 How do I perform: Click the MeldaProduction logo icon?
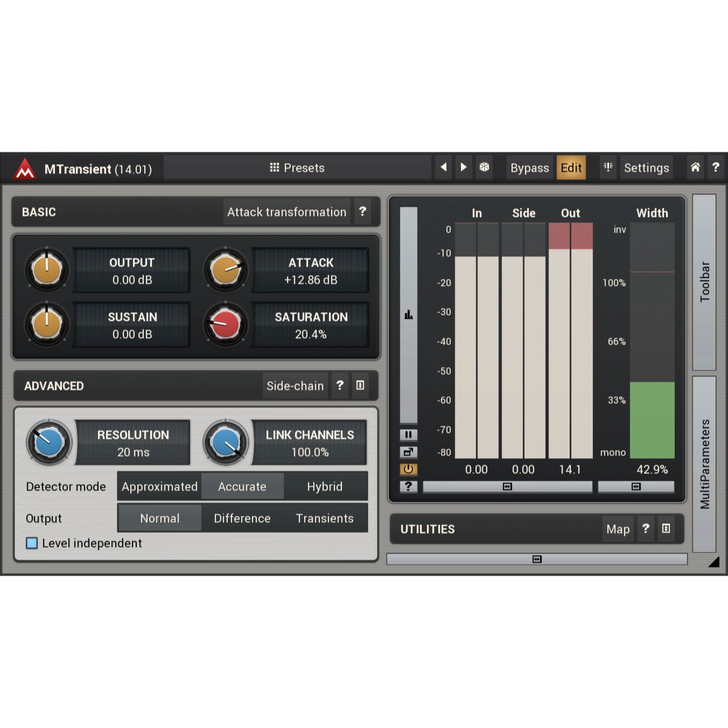pyautogui.click(x=25, y=169)
